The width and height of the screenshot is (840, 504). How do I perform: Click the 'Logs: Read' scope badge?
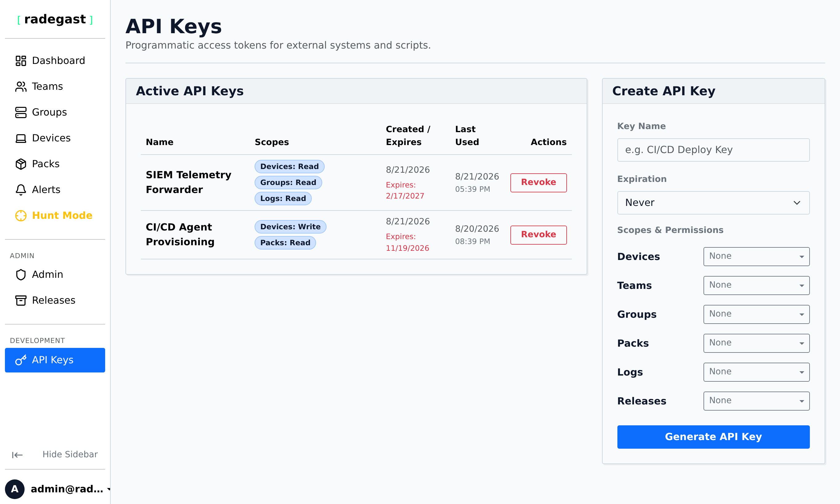tap(283, 198)
